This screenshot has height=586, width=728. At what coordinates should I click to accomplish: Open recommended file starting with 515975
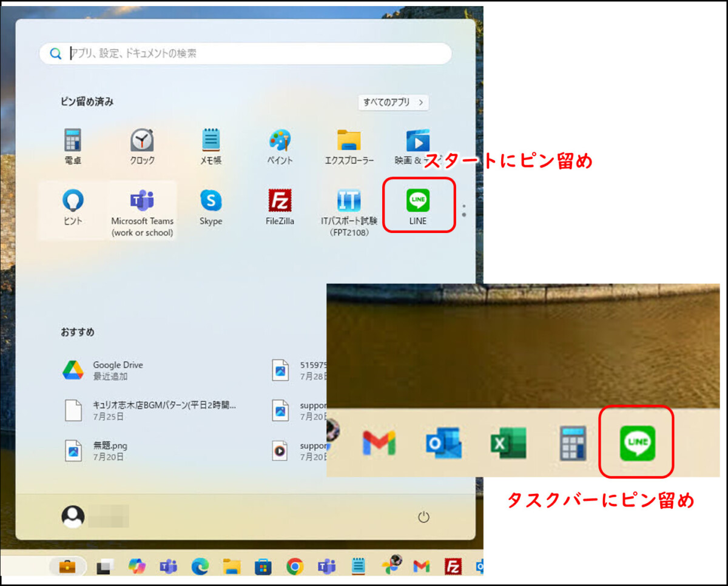[x=298, y=370]
